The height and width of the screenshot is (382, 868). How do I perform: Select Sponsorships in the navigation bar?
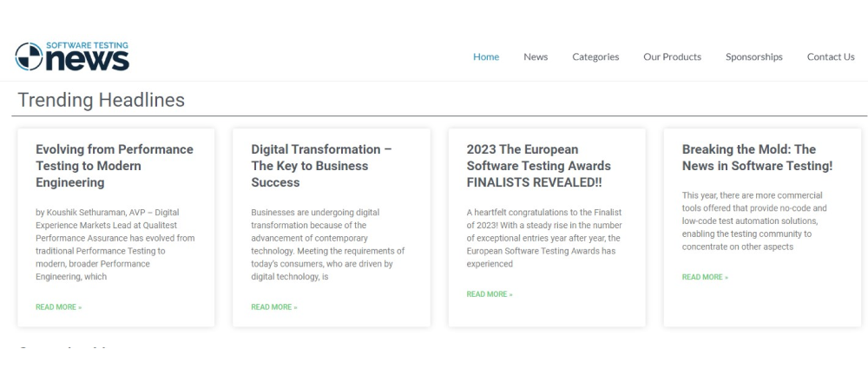pos(753,57)
